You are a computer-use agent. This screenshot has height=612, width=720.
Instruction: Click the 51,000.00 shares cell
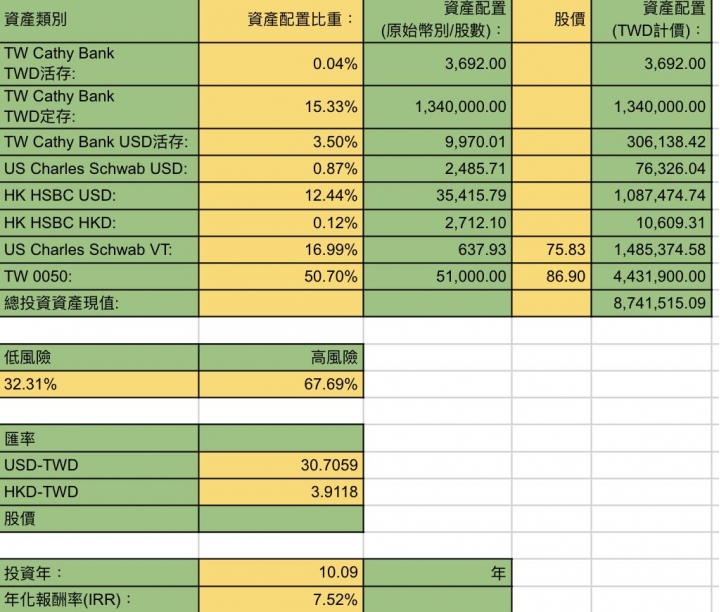click(x=438, y=277)
